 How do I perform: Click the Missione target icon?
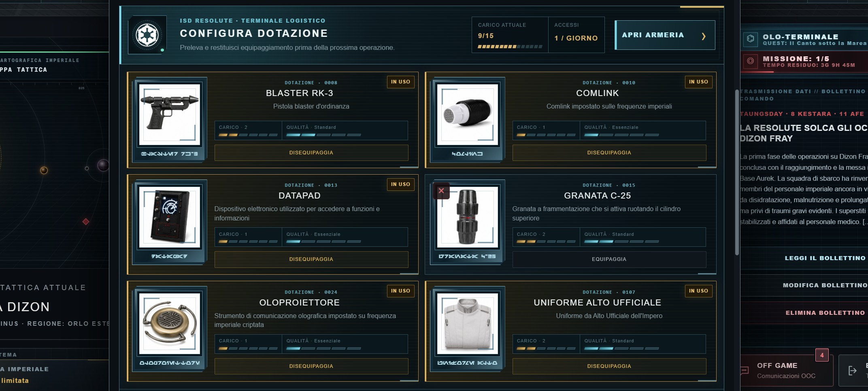click(750, 61)
